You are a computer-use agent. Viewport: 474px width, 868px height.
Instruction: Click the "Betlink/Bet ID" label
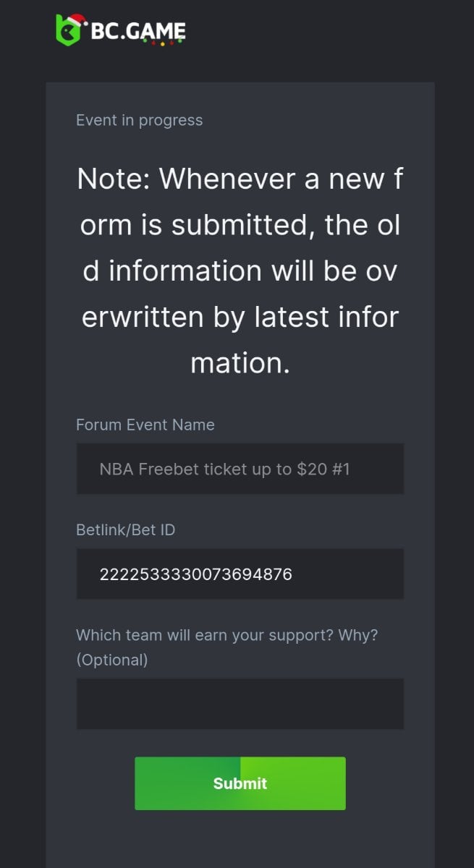125,529
